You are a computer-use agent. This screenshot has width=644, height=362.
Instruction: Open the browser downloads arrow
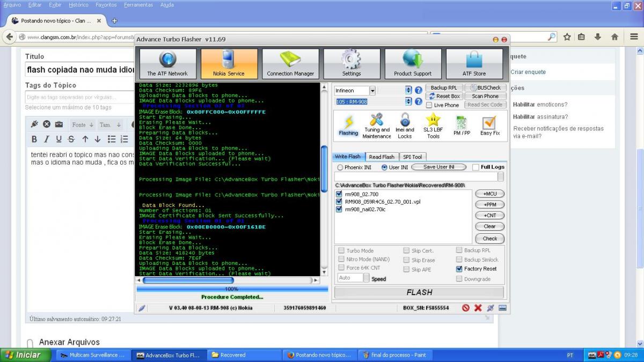(598, 37)
